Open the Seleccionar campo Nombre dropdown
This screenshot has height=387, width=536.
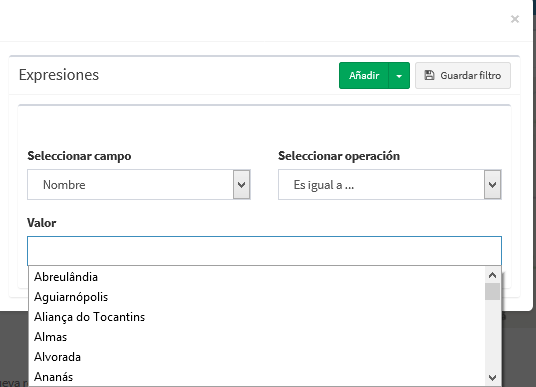139,185
